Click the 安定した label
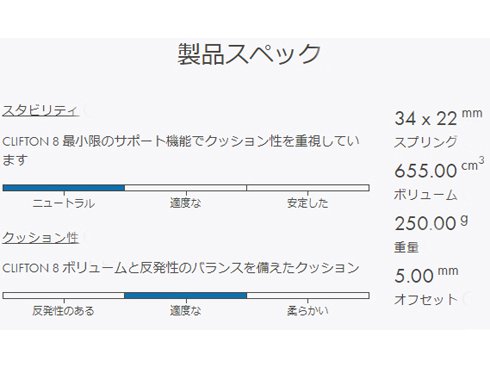The width and height of the screenshot is (490, 368). point(308,203)
